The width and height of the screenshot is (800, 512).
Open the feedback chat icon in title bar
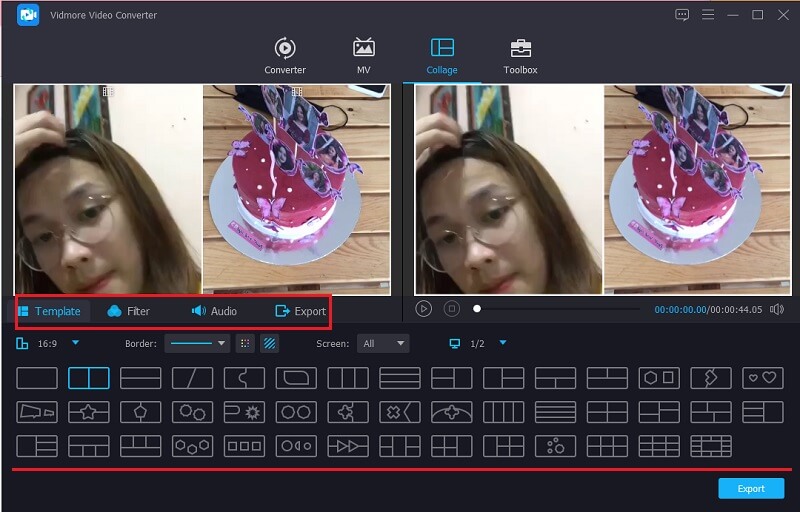pyautogui.click(x=682, y=15)
